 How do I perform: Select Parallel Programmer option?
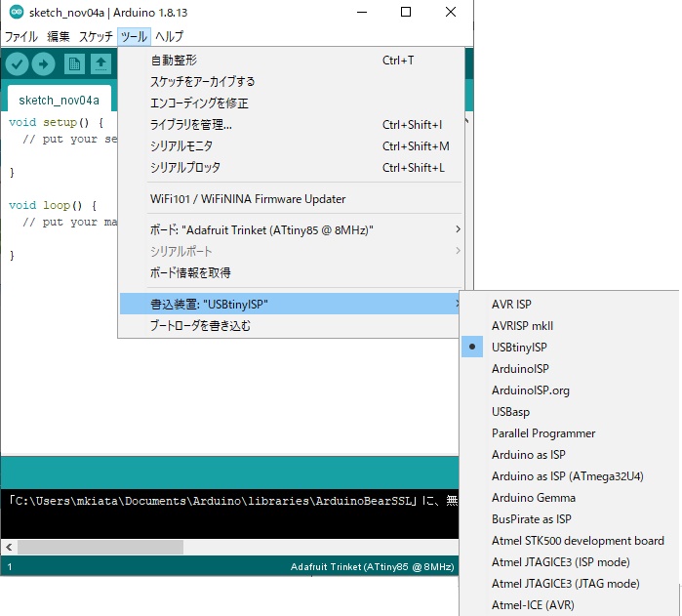pyautogui.click(x=570, y=432)
